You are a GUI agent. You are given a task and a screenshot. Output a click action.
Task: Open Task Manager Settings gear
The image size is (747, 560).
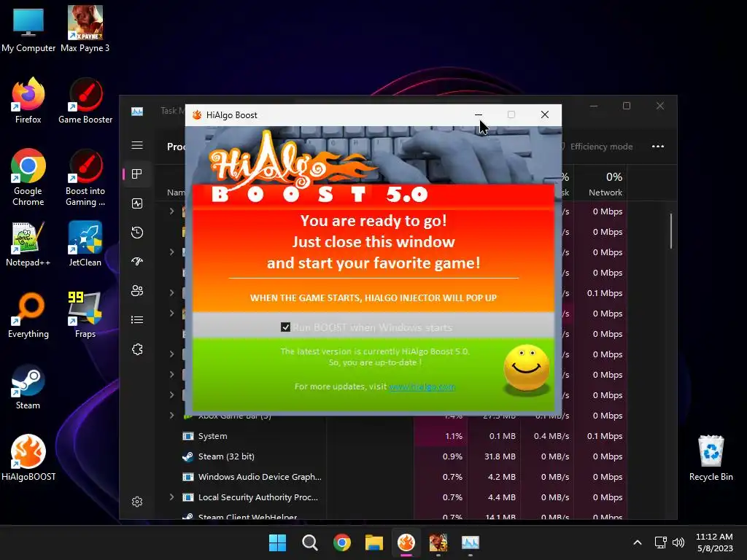point(137,502)
